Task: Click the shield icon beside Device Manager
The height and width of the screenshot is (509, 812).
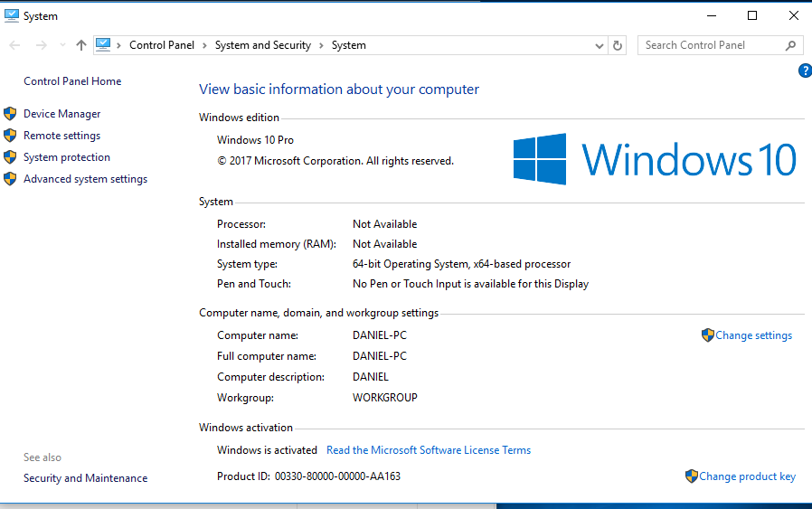Action: point(10,113)
